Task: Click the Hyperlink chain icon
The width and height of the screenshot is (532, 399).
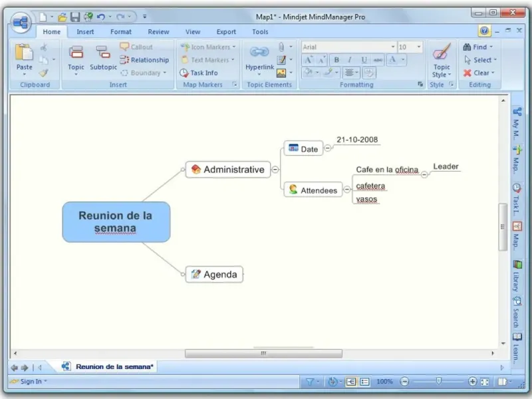Action: pos(259,52)
